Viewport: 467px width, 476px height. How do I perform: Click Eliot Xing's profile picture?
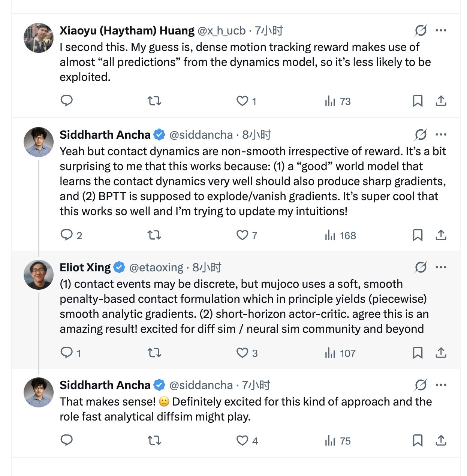click(x=39, y=275)
